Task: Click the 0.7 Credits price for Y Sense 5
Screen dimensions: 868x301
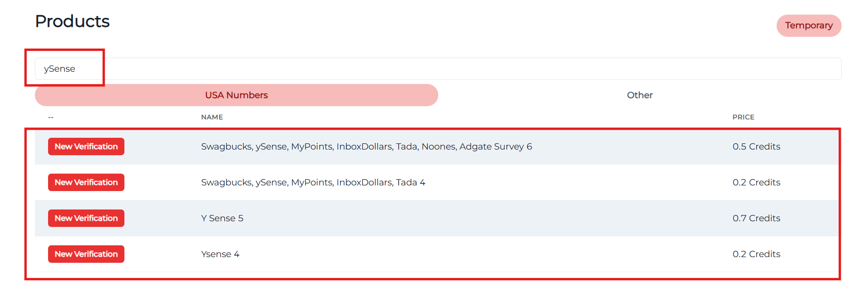Action: (756, 218)
